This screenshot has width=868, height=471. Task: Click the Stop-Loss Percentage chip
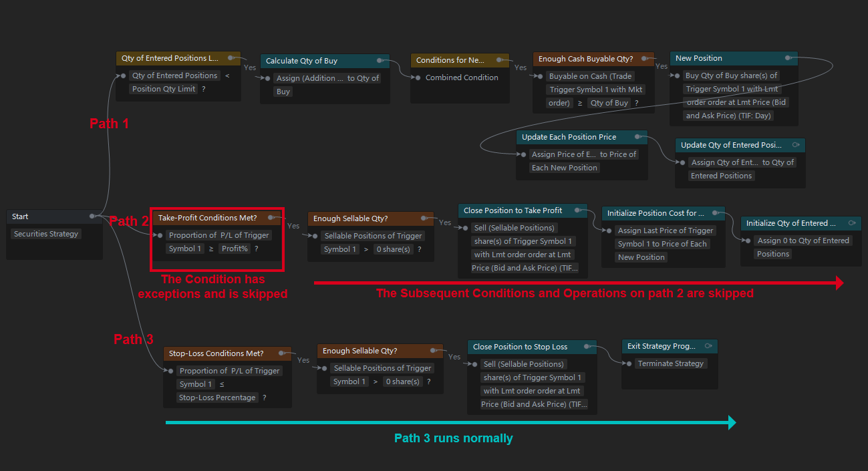(x=216, y=398)
